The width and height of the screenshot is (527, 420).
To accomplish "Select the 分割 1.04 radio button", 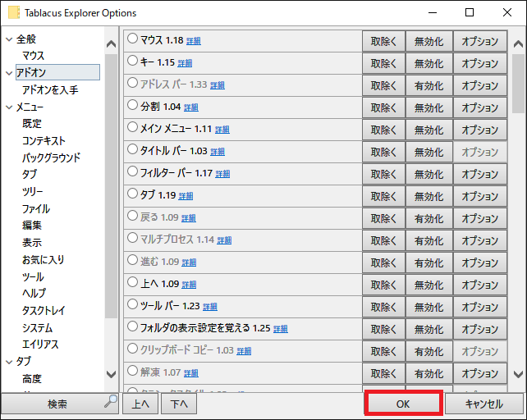I will [132, 105].
